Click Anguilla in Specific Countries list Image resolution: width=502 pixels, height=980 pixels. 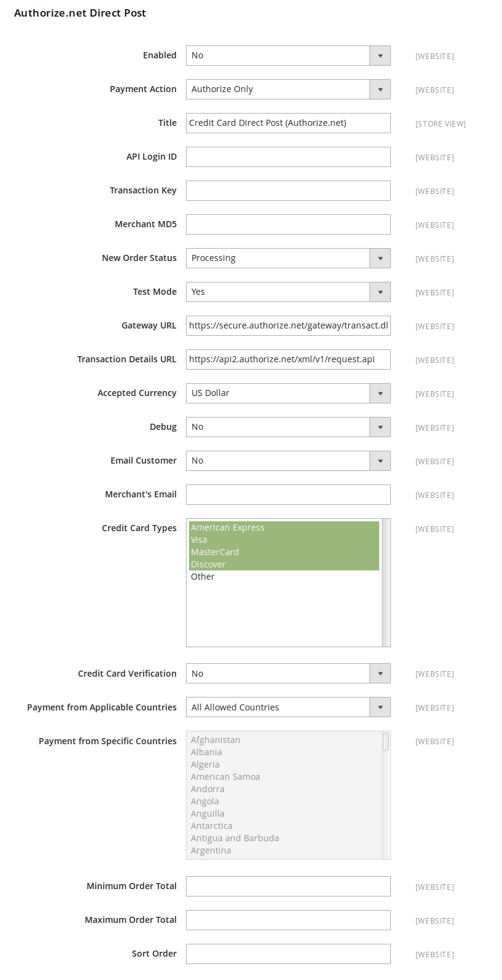tap(284, 814)
